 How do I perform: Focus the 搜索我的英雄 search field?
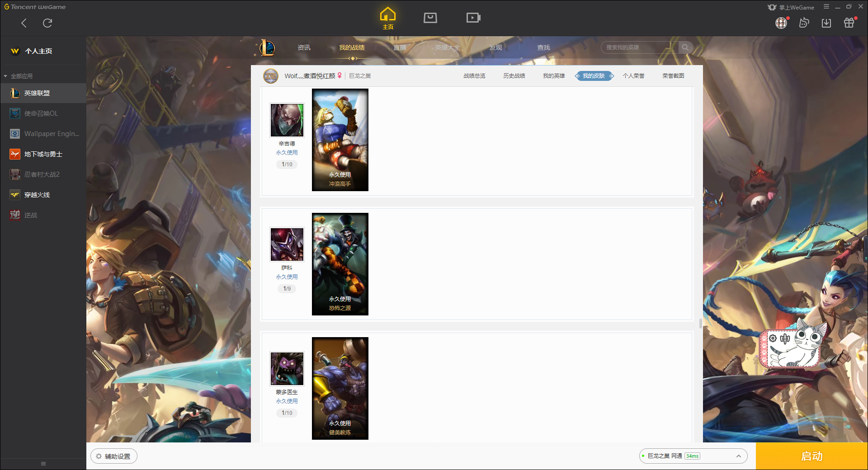[x=640, y=47]
